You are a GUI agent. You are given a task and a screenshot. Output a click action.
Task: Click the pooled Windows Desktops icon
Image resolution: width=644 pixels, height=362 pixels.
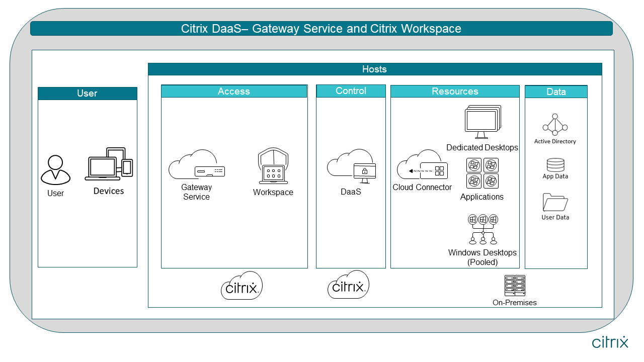tap(483, 230)
